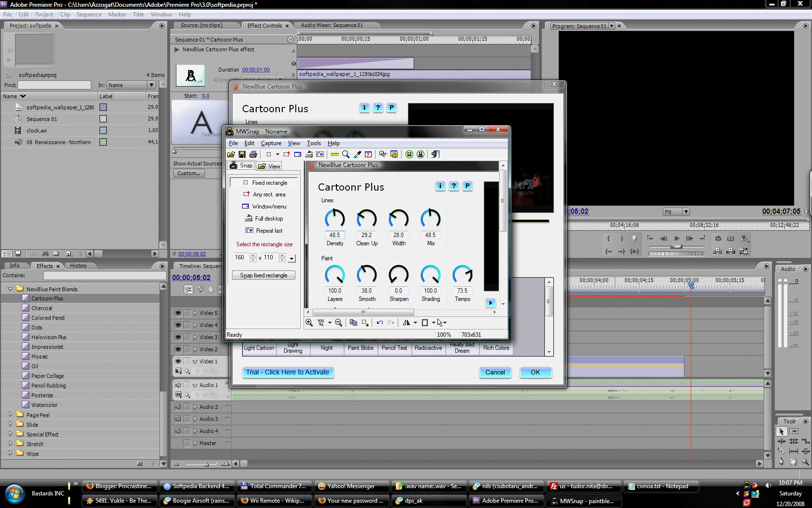Viewport: 812px width, 508px height.
Task: Mute the Audio 3 track speaker
Action: 178,419
